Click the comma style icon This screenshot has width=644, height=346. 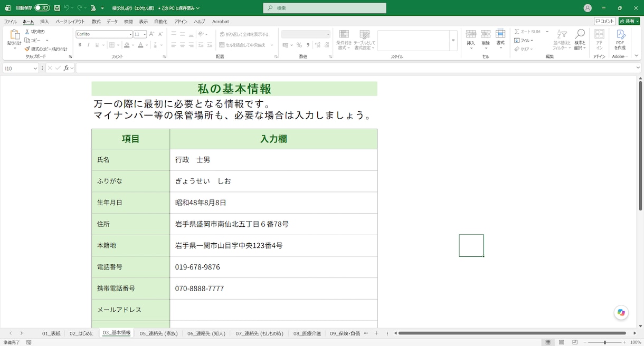pyautogui.click(x=308, y=45)
